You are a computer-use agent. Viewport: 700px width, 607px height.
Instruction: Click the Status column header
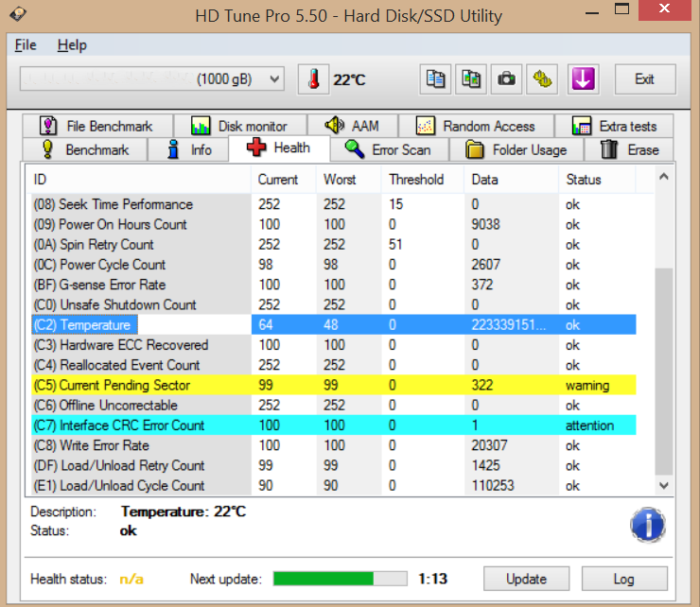click(597, 180)
